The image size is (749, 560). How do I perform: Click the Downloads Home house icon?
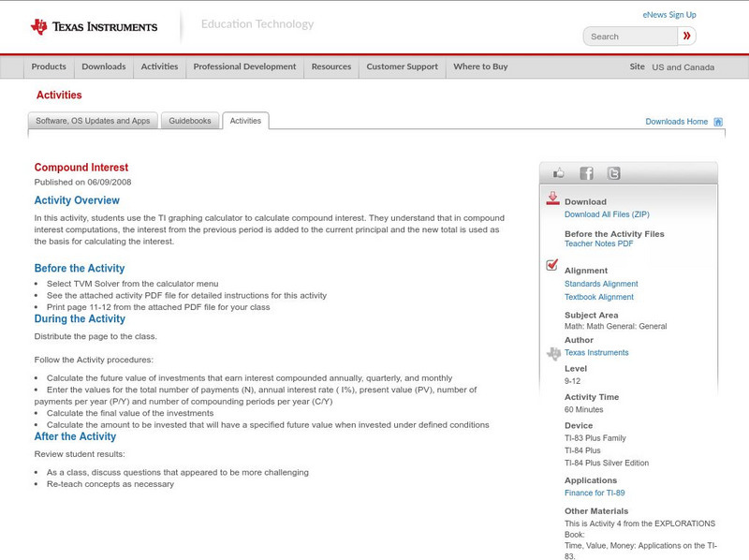coord(718,122)
